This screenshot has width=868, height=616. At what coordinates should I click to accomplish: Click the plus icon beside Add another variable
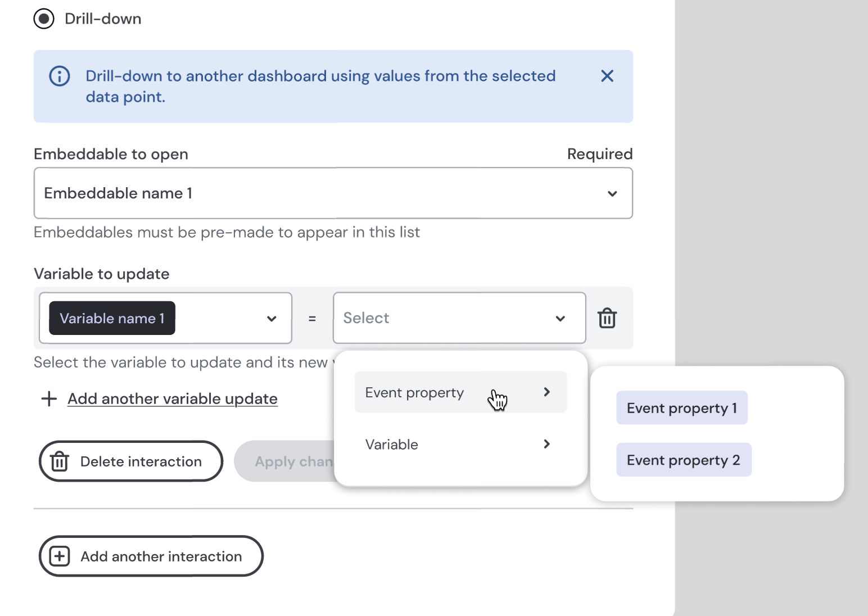click(49, 398)
